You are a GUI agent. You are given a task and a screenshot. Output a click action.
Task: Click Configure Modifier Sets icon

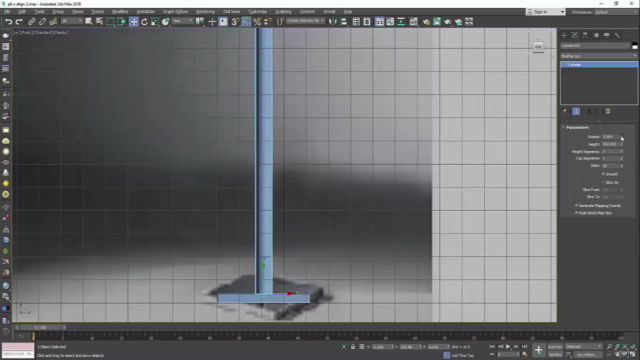(x=608, y=111)
